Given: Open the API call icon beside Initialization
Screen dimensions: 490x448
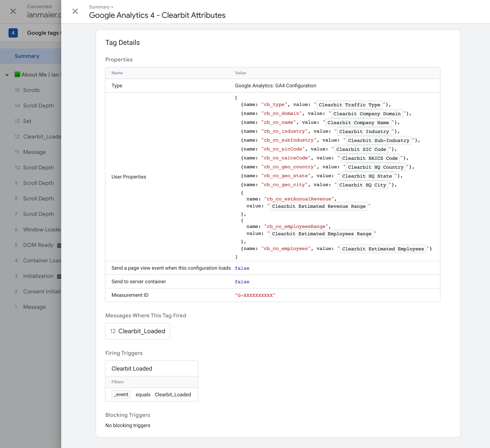Looking at the screenshot, I should click(x=59, y=276).
